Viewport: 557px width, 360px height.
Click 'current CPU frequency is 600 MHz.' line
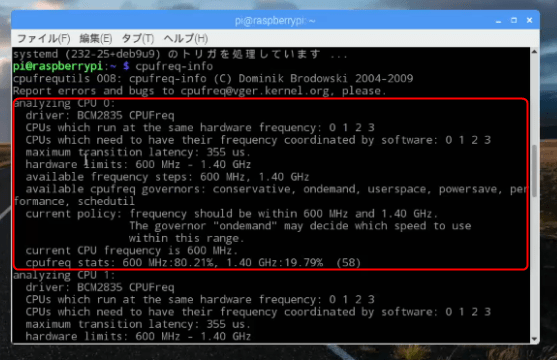(132, 251)
